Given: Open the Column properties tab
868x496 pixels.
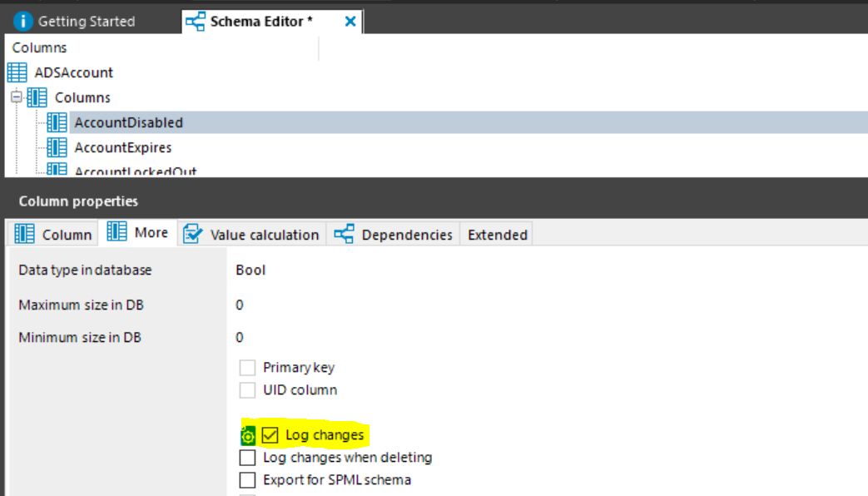Looking at the screenshot, I should pyautogui.click(x=53, y=234).
